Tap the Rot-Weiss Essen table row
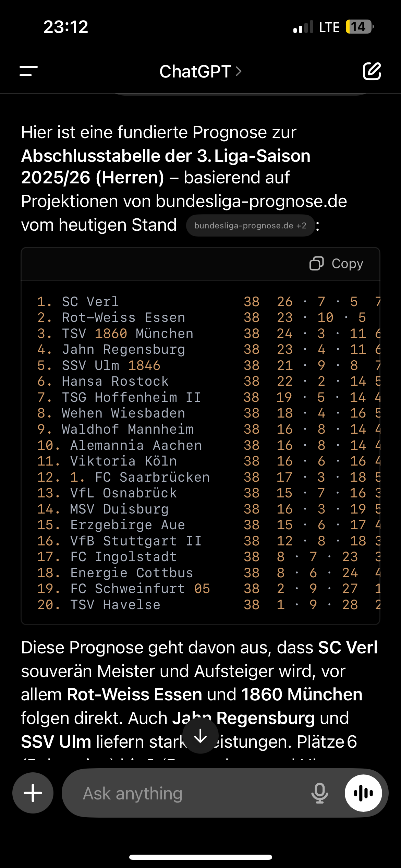This screenshot has width=401, height=868. (x=200, y=317)
